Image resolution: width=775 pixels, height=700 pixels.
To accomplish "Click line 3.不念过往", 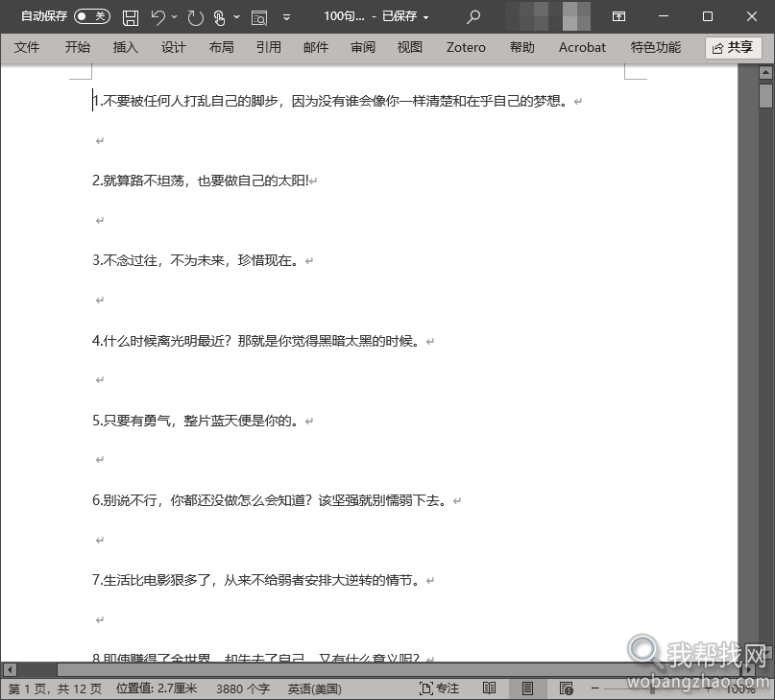I will (x=196, y=260).
